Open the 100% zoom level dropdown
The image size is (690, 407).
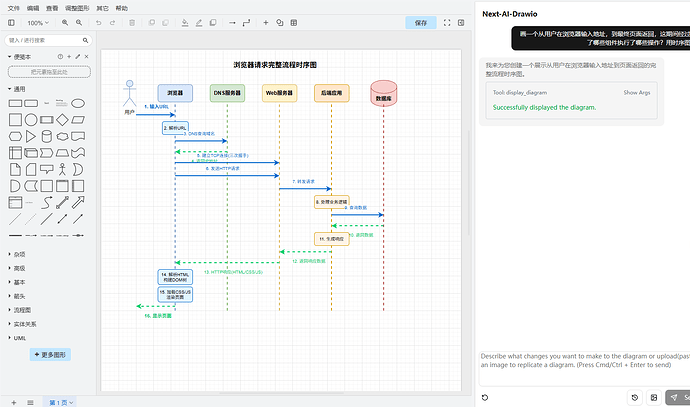(x=38, y=22)
